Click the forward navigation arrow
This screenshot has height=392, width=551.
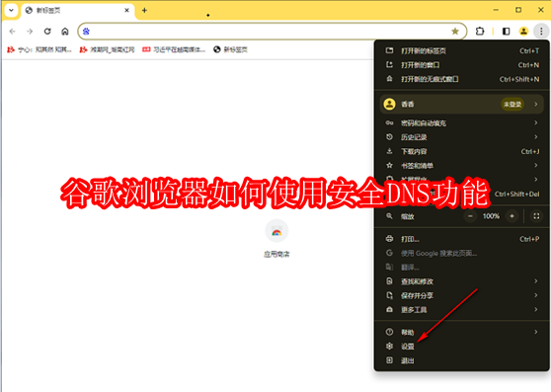30,32
